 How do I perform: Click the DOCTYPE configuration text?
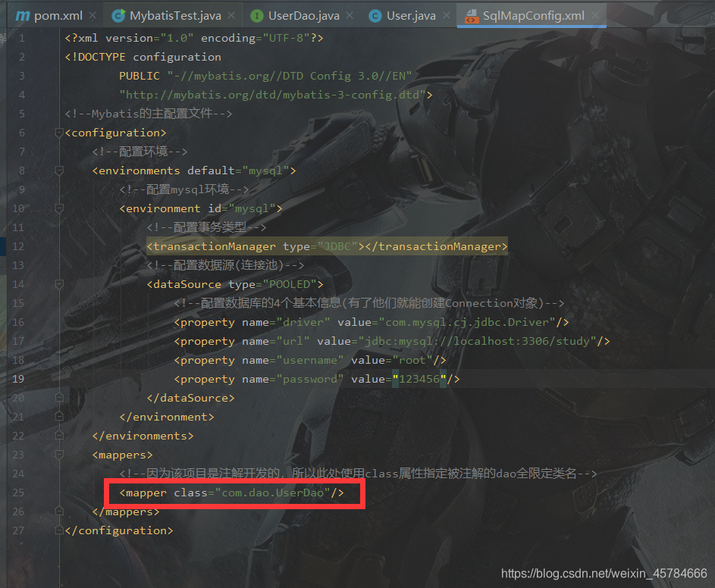coord(143,57)
